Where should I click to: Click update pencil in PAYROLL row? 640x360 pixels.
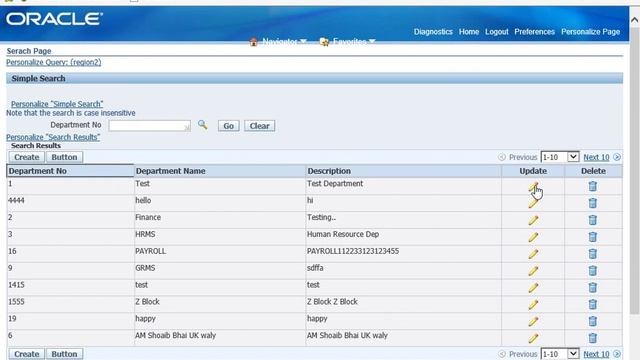(x=533, y=254)
